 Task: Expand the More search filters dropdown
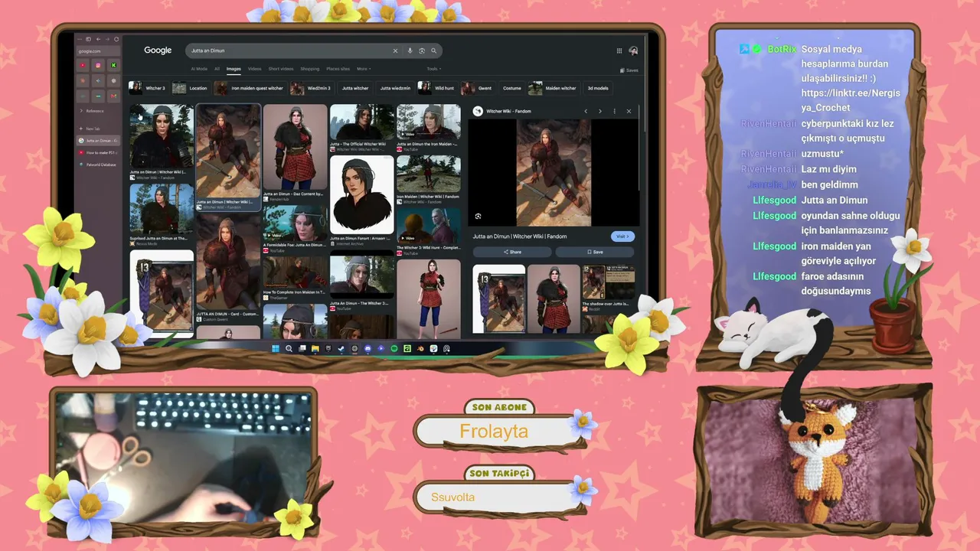tap(364, 69)
